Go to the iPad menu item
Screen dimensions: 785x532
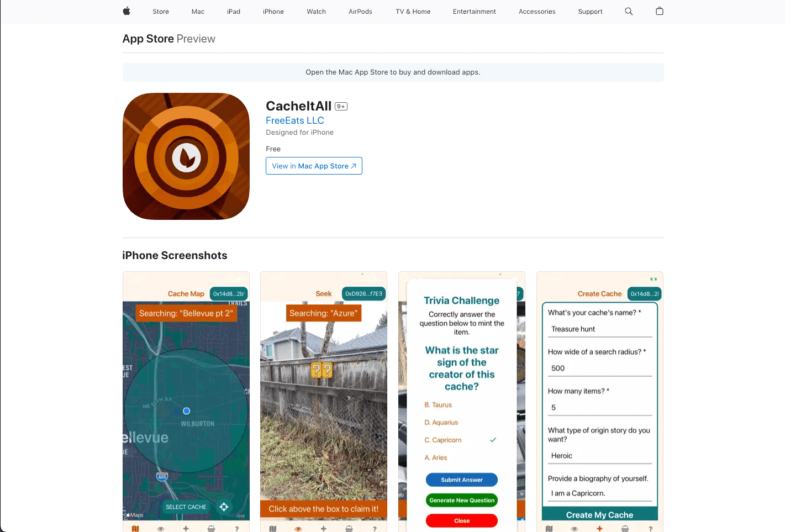click(234, 12)
